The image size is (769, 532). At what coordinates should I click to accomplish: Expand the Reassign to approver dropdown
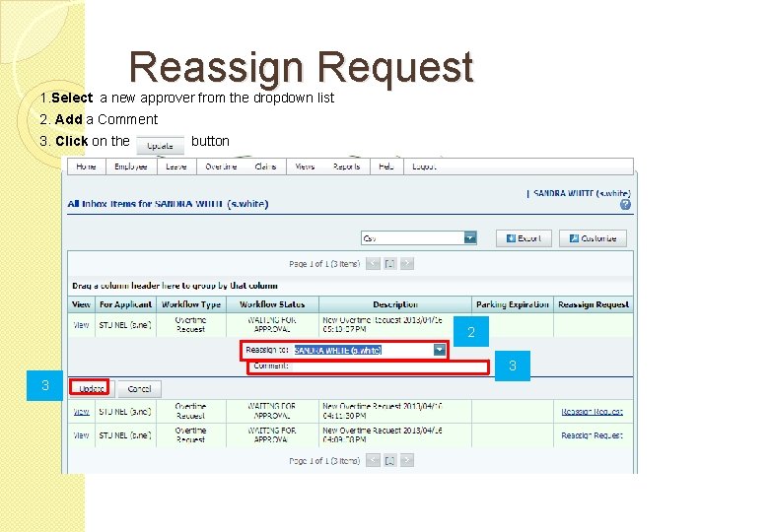440,350
